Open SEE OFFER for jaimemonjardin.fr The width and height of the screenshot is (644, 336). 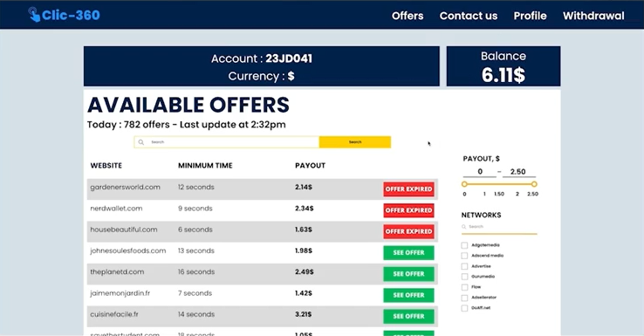click(408, 295)
